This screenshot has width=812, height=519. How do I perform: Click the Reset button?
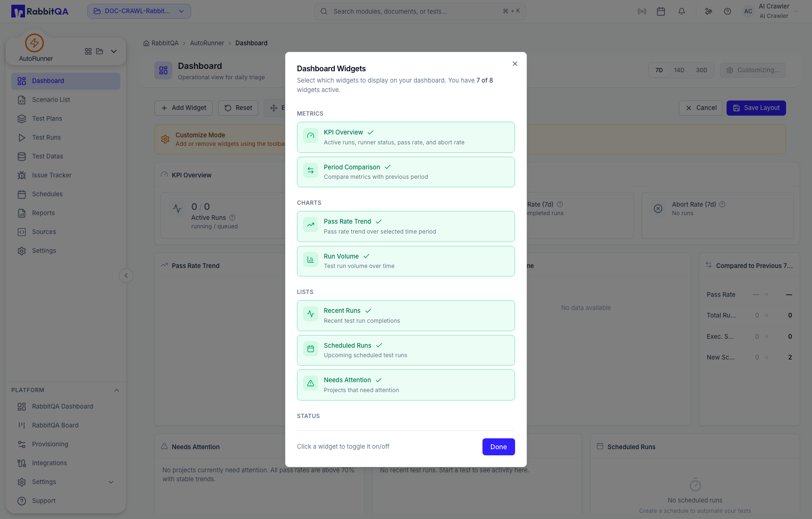[x=238, y=108]
